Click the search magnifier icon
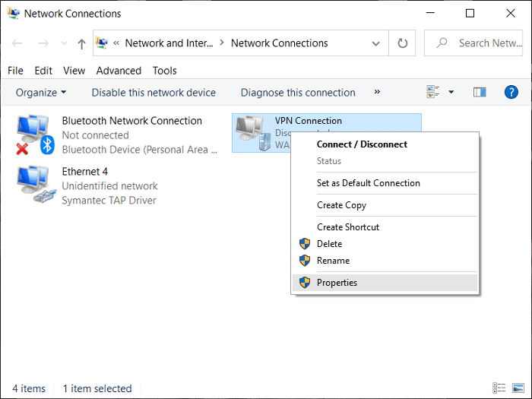 pos(442,43)
